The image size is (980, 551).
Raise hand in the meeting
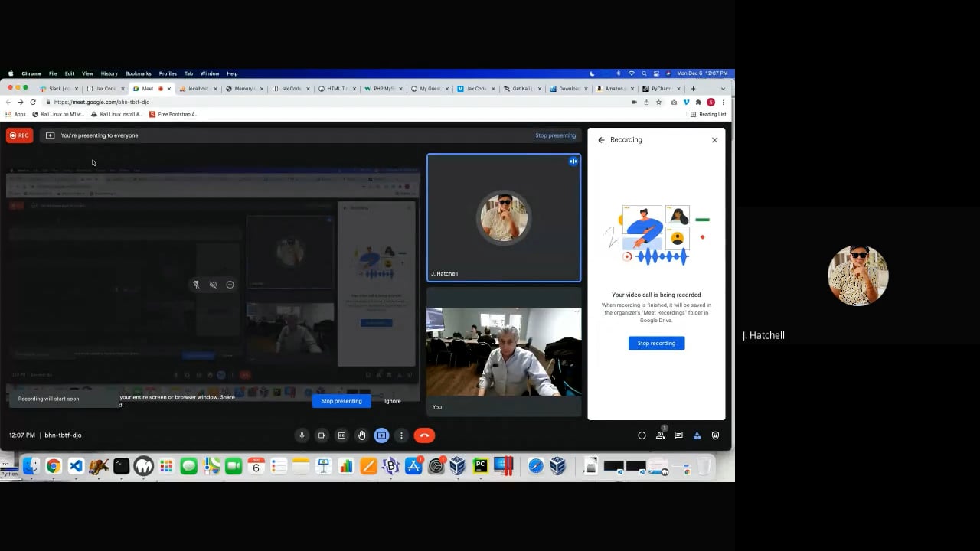(361, 435)
